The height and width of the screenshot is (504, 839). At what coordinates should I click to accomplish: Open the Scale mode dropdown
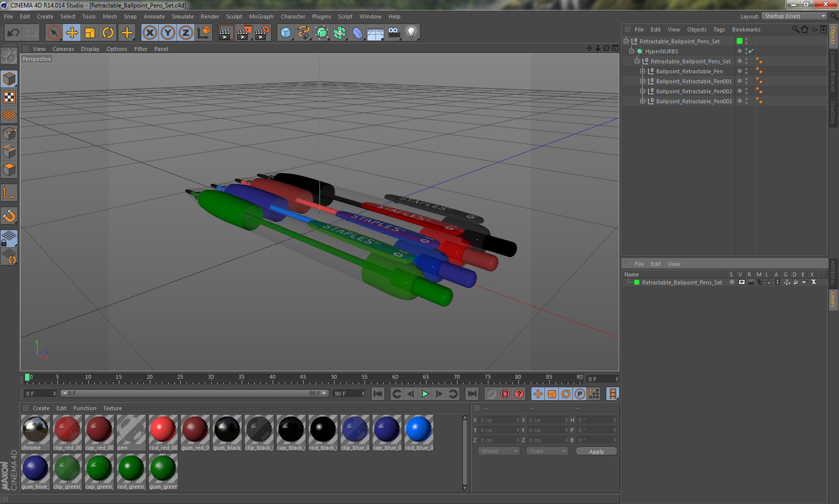547,451
